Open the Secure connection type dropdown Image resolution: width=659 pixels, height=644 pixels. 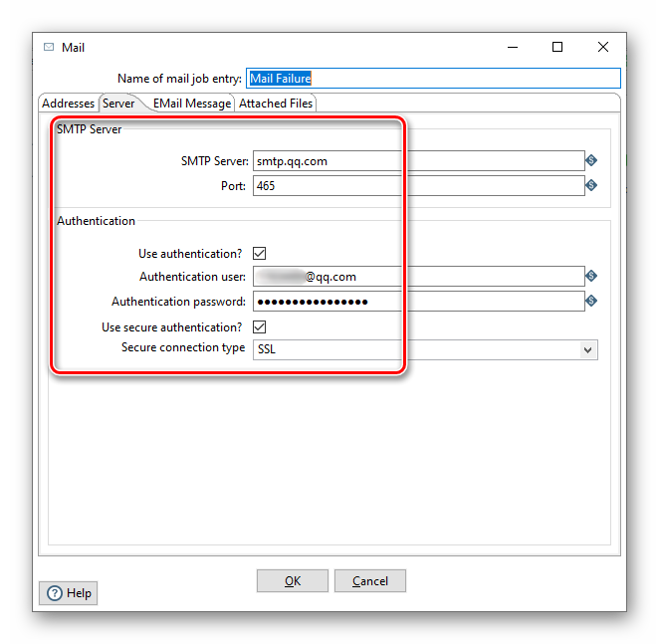(425, 349)
